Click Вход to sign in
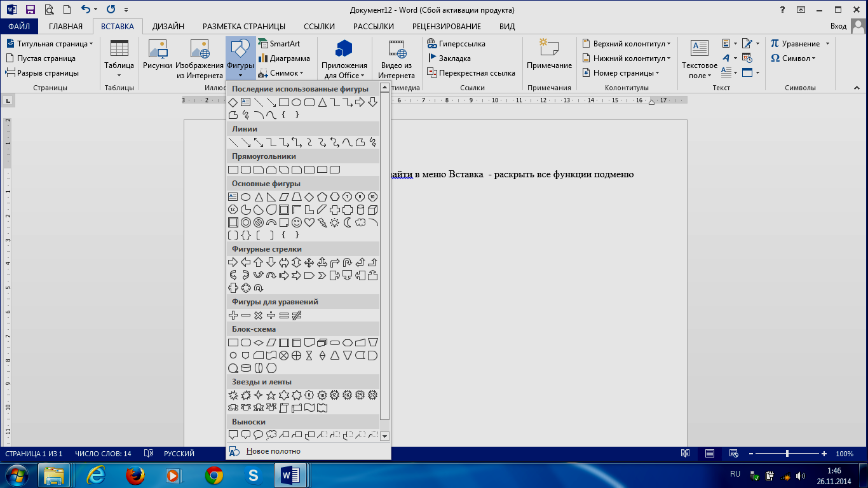This screenshot has width=868, height=488. point(839,26)
